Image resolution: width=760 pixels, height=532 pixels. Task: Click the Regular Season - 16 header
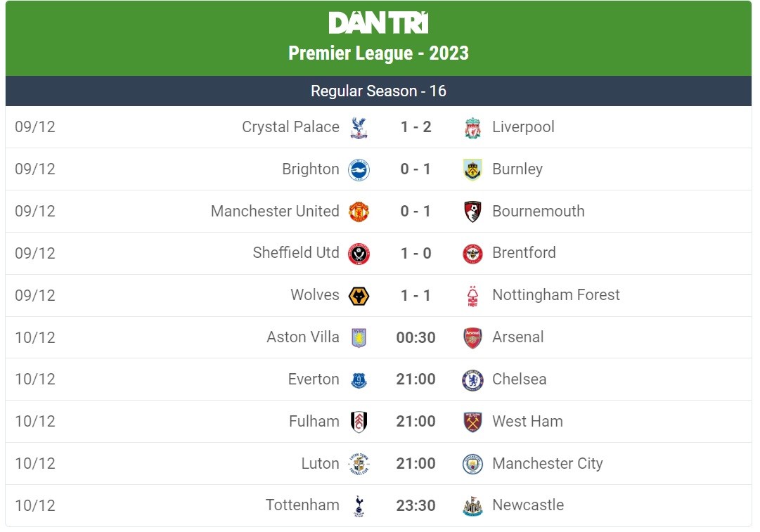point(380,91)
